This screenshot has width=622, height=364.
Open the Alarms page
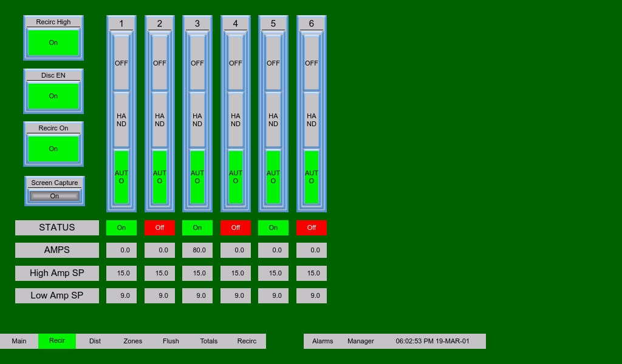(323, 341)
